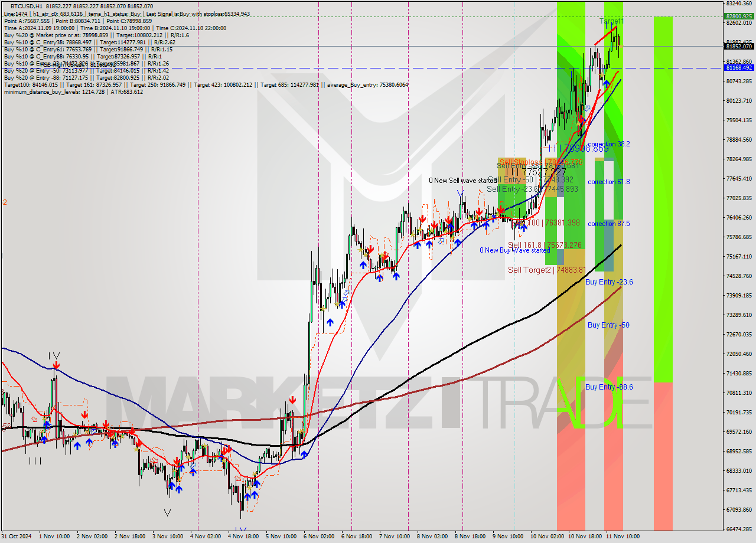Image resolution: width=756 pixels, height=543 pixels.
Task: Click '0 New Sell wave started' annotation
Action: [x=463, y=181]
